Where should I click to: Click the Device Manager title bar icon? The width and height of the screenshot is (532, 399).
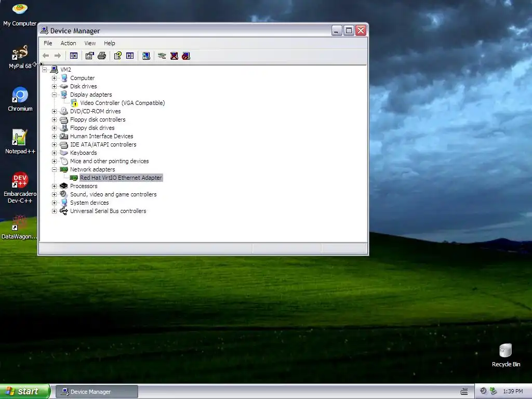44,30
